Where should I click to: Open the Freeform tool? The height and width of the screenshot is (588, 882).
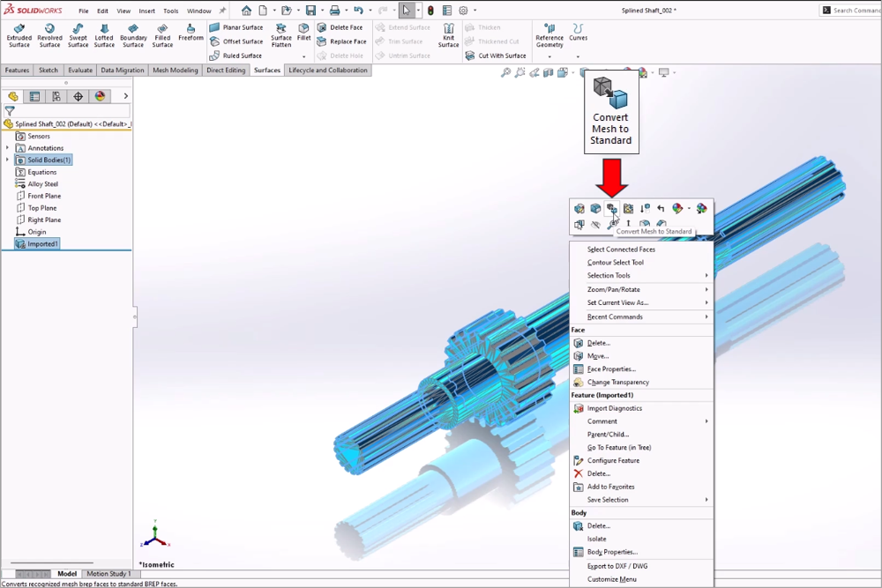(191, 33)
